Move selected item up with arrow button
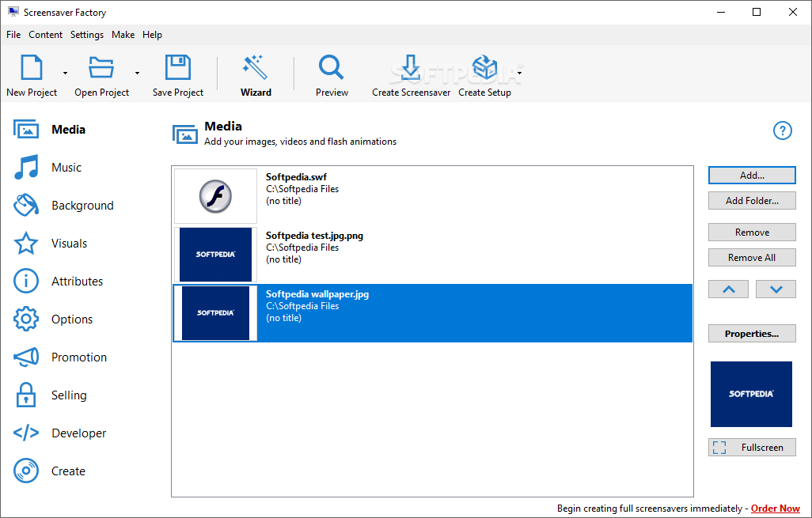The width and height of the screenshot is (812, 518). pos(729,289)
